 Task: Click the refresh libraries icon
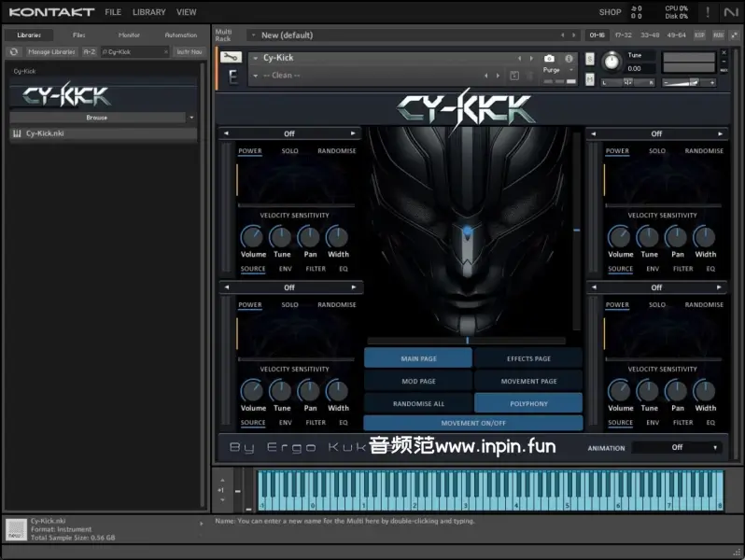[14, 52]
